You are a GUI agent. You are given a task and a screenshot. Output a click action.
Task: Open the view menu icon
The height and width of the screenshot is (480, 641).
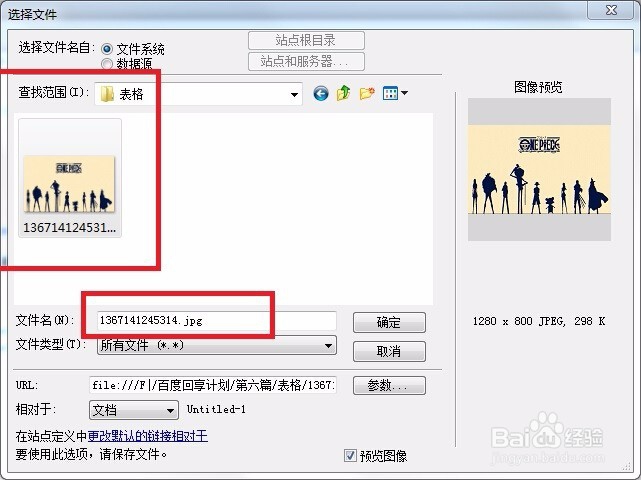click(x=395, y=93)
